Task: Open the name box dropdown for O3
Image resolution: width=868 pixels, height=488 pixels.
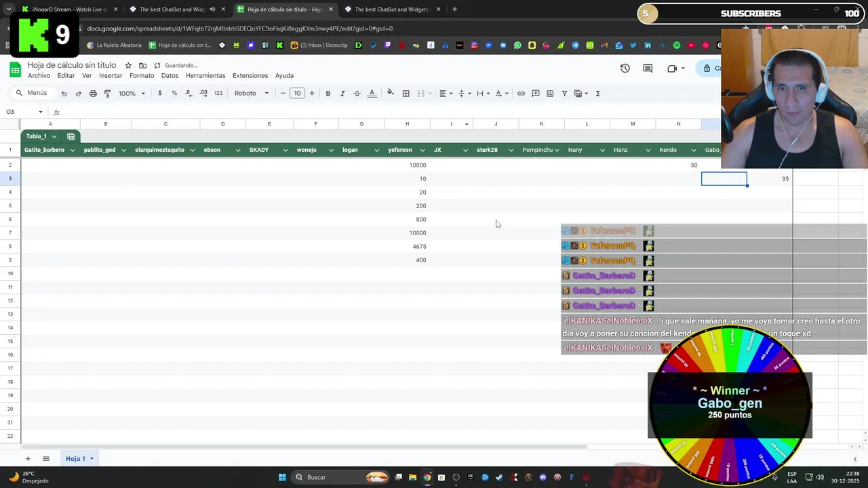Action: tap(41, 113)
